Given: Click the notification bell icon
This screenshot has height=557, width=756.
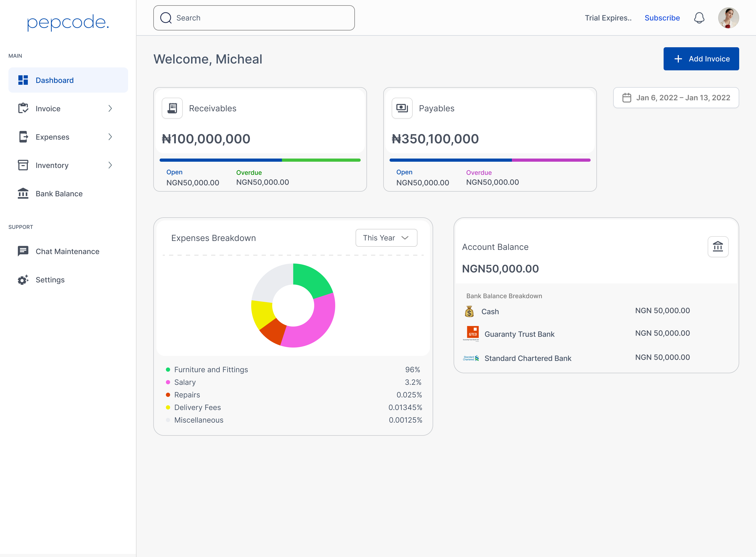Looking at the screenshot, I should [x=699, y=18].
